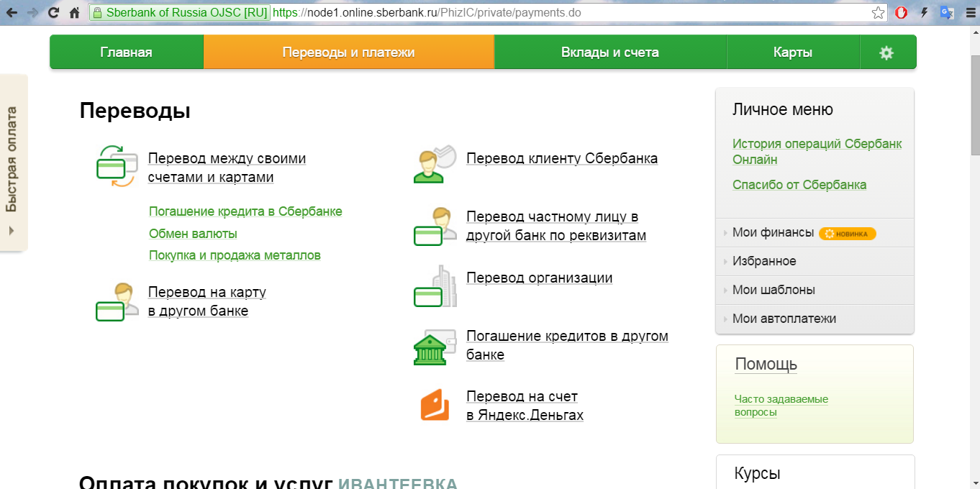
Task: Click the lightning bolt extension icon
Action: (924, 13)
